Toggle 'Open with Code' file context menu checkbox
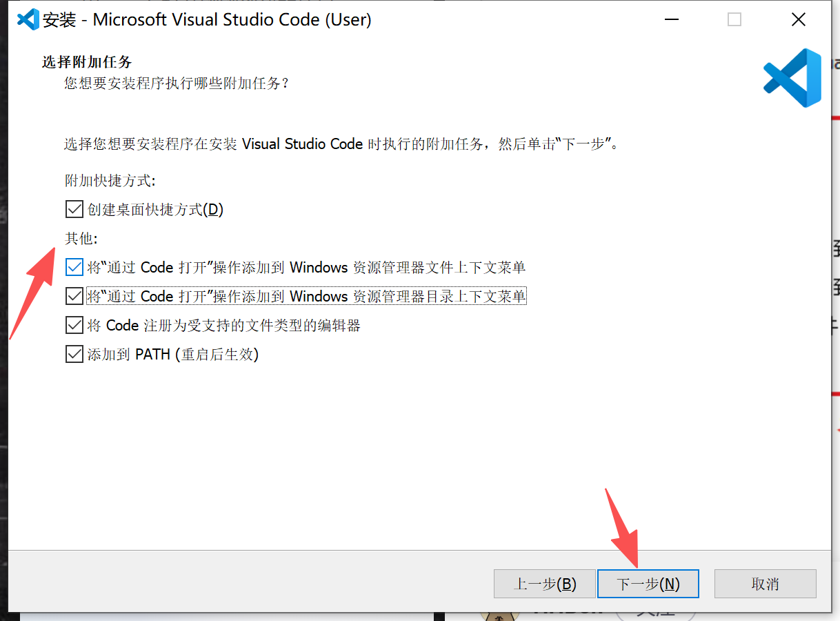Image resolution: width=840 pixels, height=621 pixels. (74, 267)
